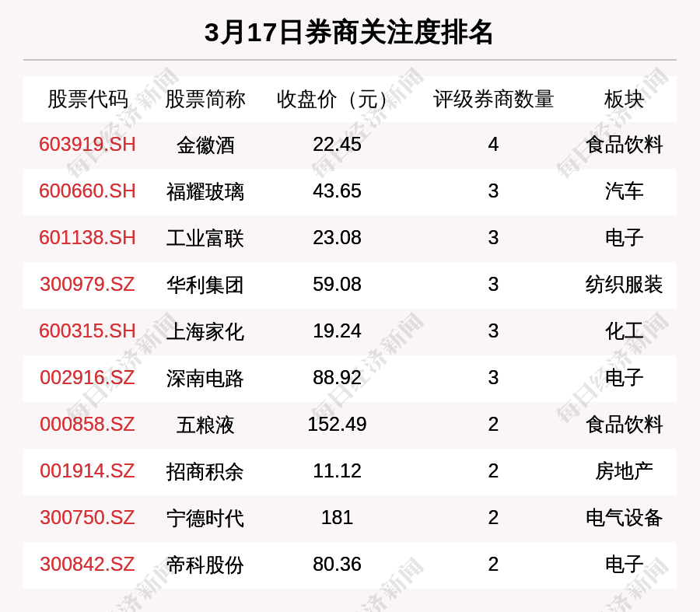The height and width of the screenshot is (612, 700).
Task: Click closing price 80.36
Action: pos(337,565)
